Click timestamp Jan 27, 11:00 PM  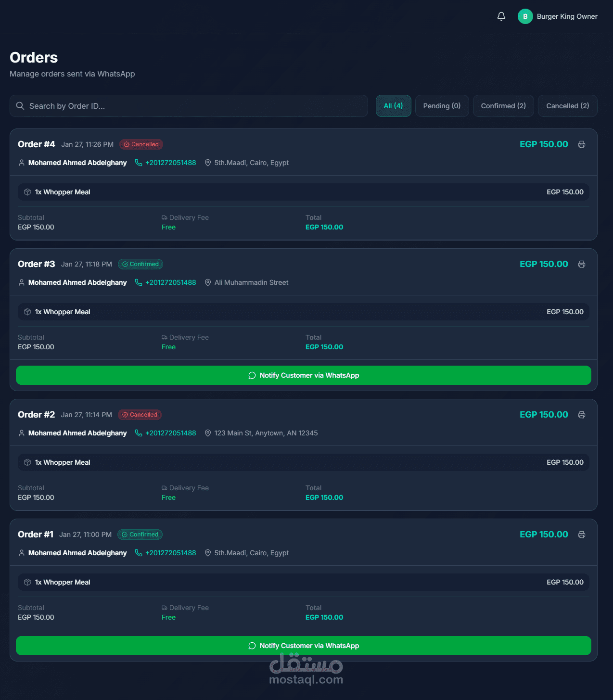coord(86,535)
